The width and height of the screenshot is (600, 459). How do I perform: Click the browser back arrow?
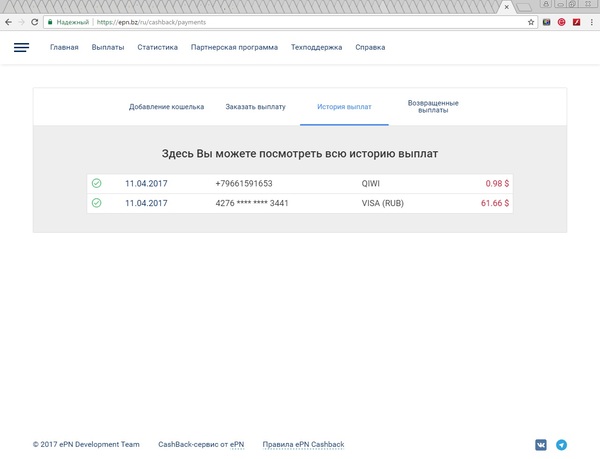point(8,21)
